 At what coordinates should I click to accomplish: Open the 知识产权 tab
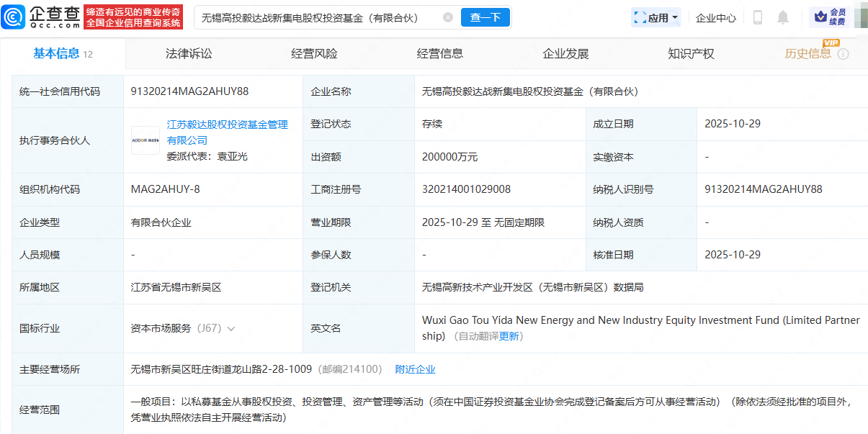[x=691, y=54]
